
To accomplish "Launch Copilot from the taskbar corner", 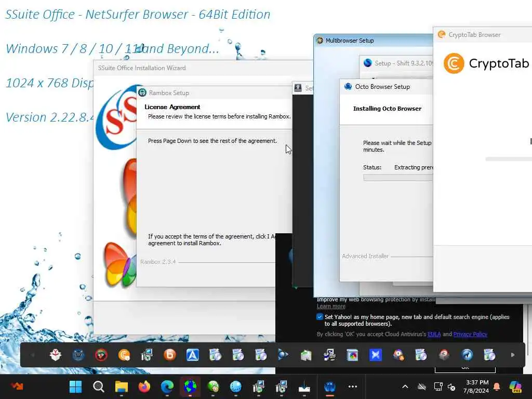I will pyautogui.click(x=515, y=387).
